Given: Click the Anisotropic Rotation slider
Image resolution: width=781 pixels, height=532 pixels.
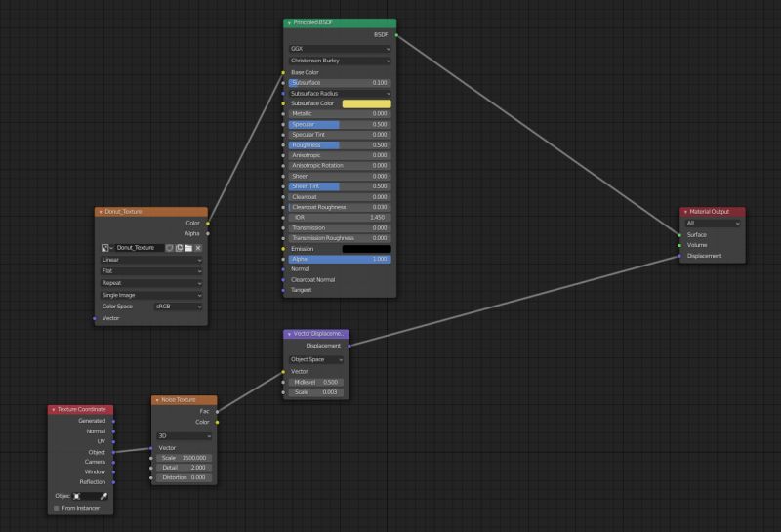Looking at the screenshot, I should (340, 166).
